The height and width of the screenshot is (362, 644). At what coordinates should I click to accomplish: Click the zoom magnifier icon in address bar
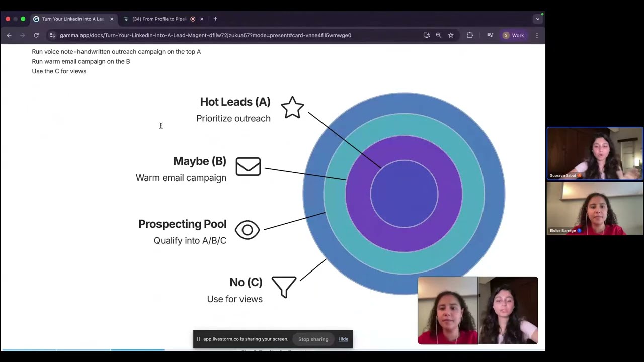click(439, 35)
